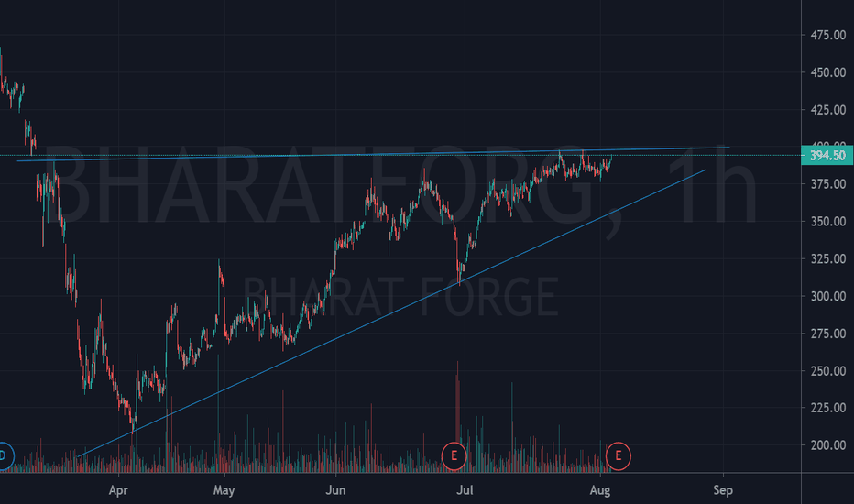Click the current price label 394.50
This screenshot has height=504, width=854.
pos(827,155)
